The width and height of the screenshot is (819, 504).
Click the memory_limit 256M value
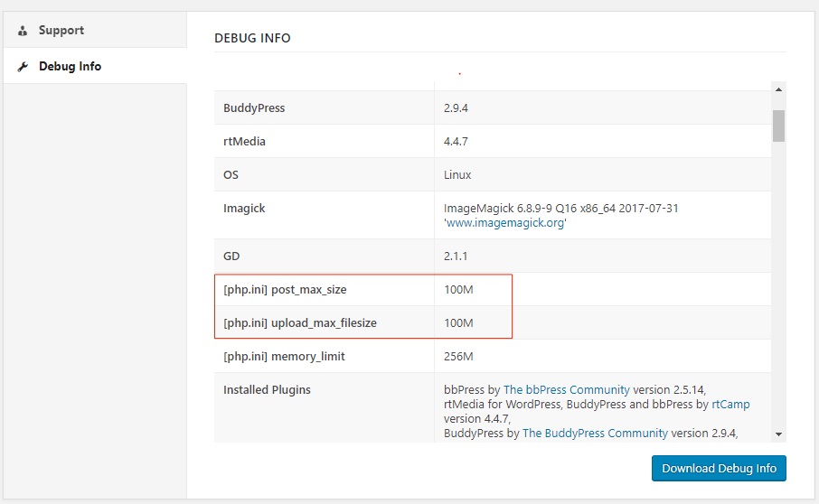tap(458, 357)
